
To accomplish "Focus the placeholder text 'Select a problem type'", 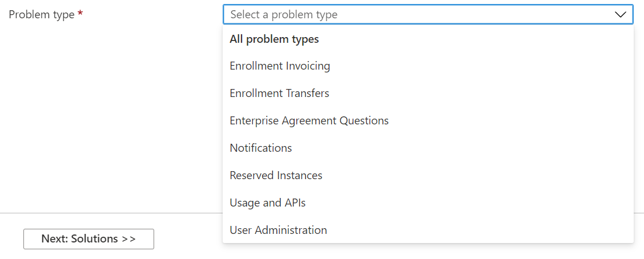I will coord(284,15).
